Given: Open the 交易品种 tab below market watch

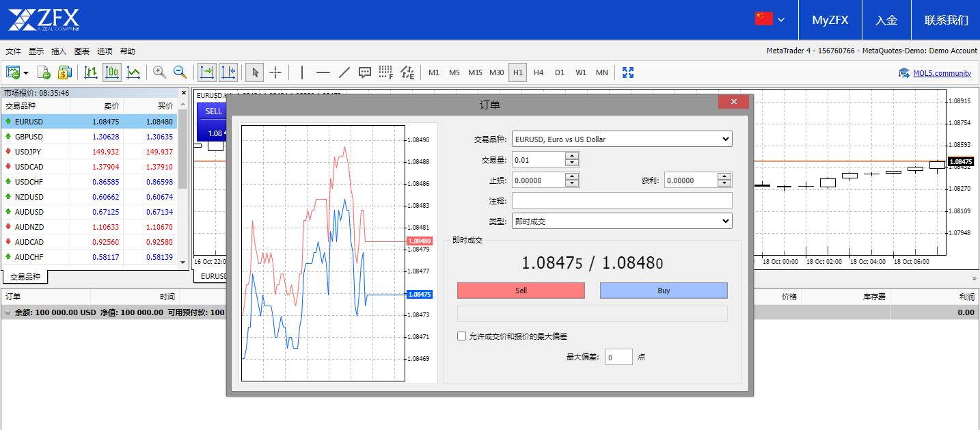Looking at the screenshot, I should pyautogui.click(x=25, y=277).
